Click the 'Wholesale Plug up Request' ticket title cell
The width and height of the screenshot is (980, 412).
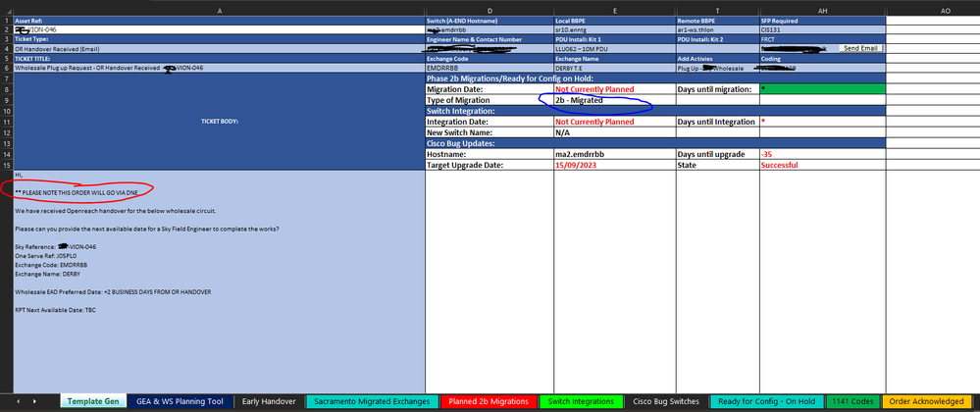pos(219,68)
